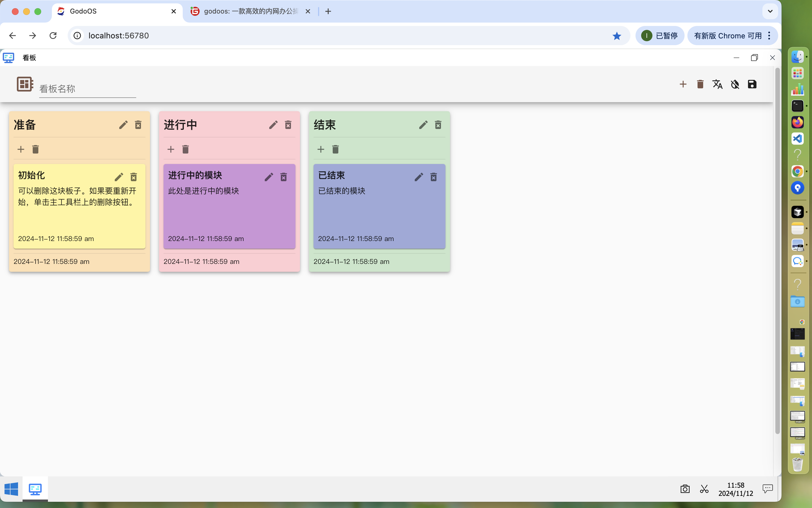Add a card to 进行中 column

click(171, 149)
